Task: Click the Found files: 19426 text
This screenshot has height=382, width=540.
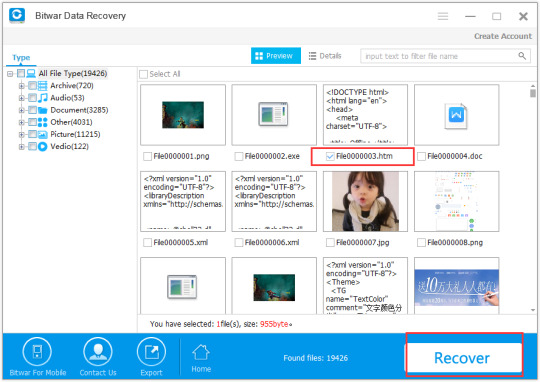Action: [x=315, y=358]
